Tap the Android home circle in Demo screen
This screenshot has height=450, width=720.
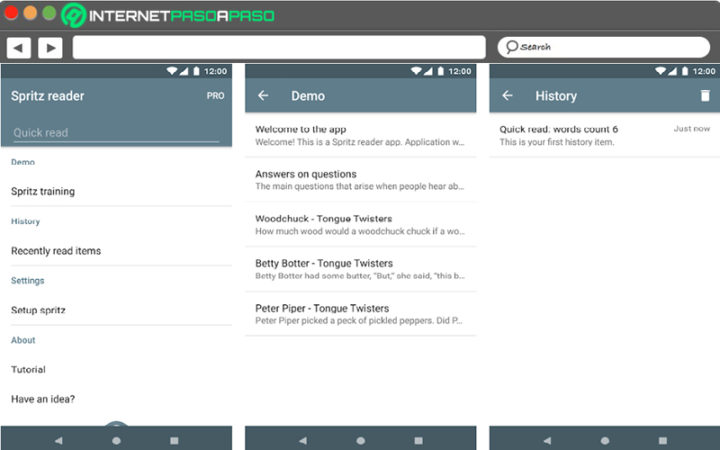tap(361, 440)
